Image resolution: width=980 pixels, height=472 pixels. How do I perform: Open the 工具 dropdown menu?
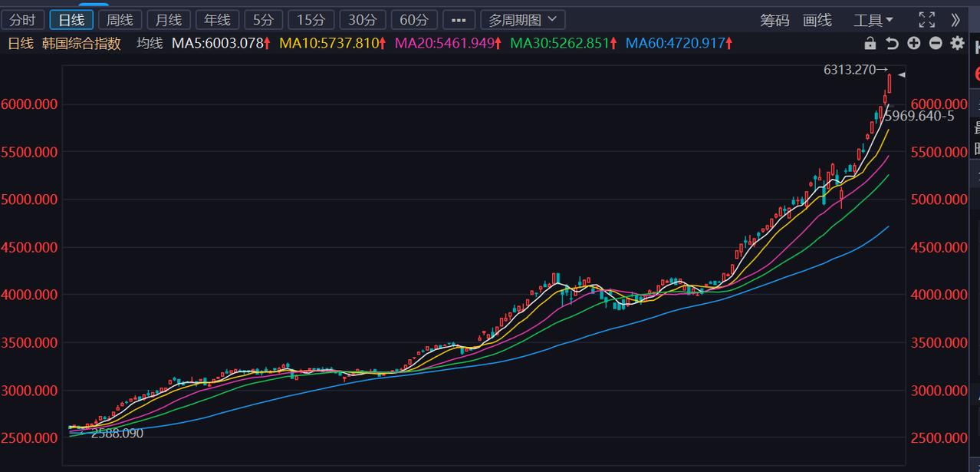(x=873, y=20)
